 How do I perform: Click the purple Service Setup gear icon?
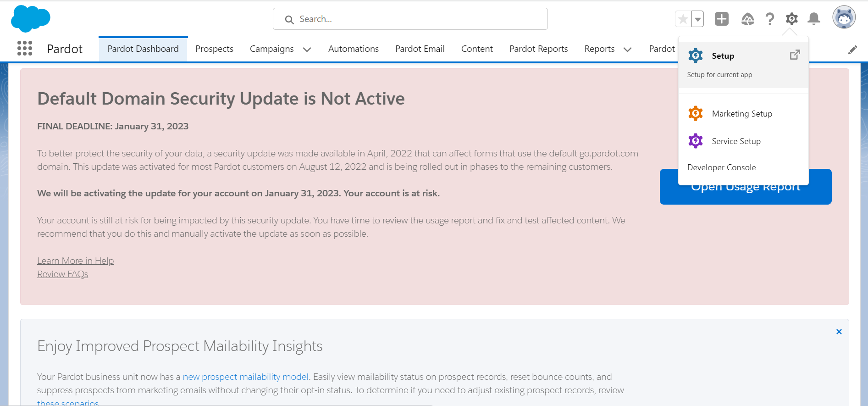696,141
